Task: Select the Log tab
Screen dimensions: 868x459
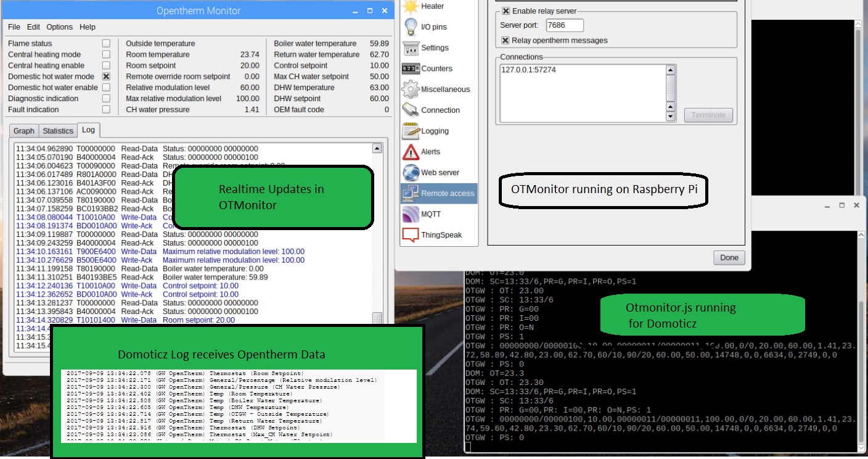Action: click(x=89, y=130)
